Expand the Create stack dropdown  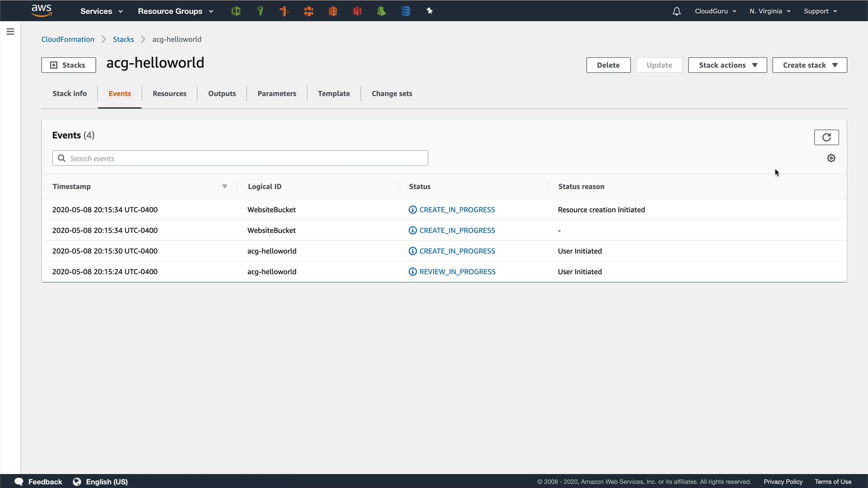point(809,65)
